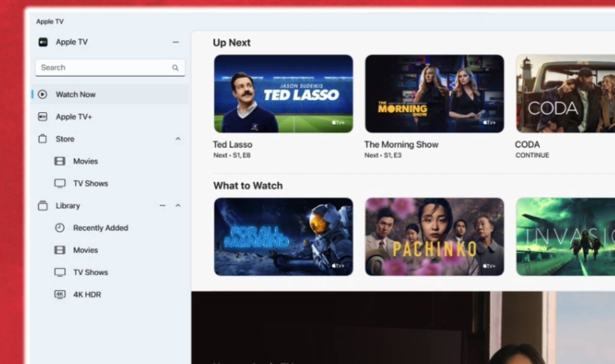615x364 pixels.
Task: Click the Store shopping bag icon
Action: [42, 139]
